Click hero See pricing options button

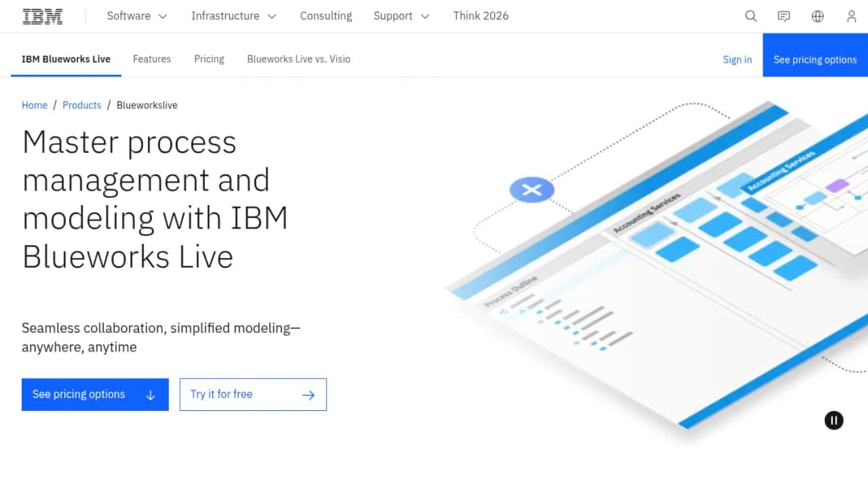click(x=95, y=394)
